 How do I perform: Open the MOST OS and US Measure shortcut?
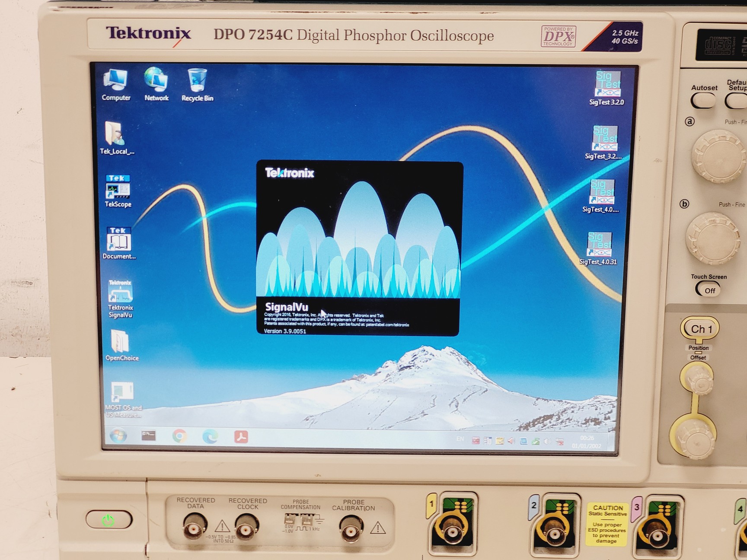click(x=123, y=400)
